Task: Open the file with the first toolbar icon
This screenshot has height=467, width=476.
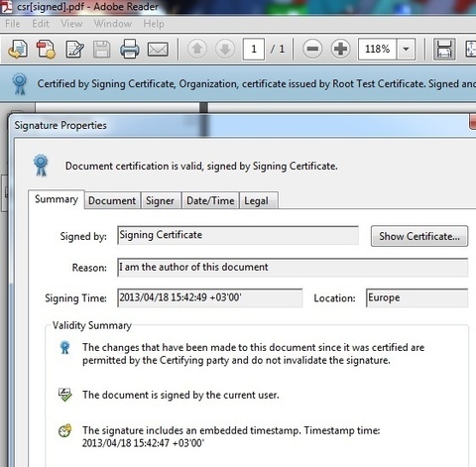Action: (18, 50)
